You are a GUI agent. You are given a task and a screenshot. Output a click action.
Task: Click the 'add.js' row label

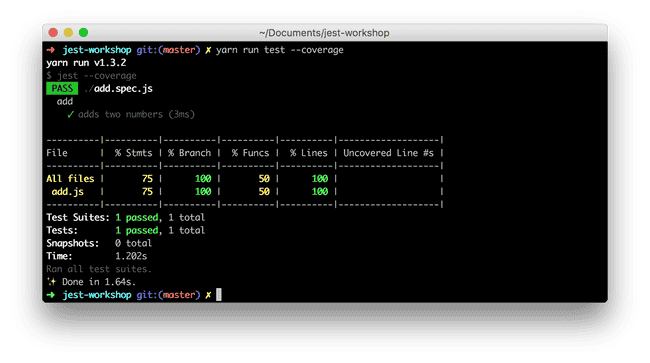click(68, 192)
